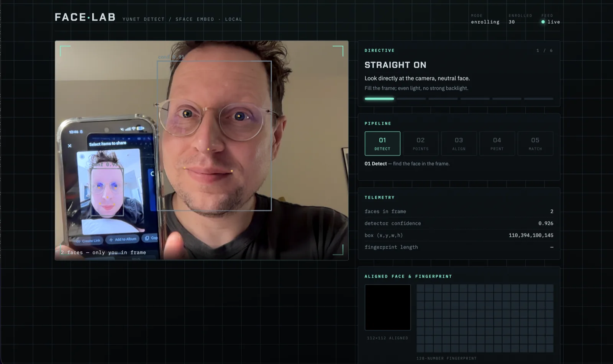This screenshot has height=364, width=613.
Task: Click '01 Detect — find the face' description
Action: [407, 163]
